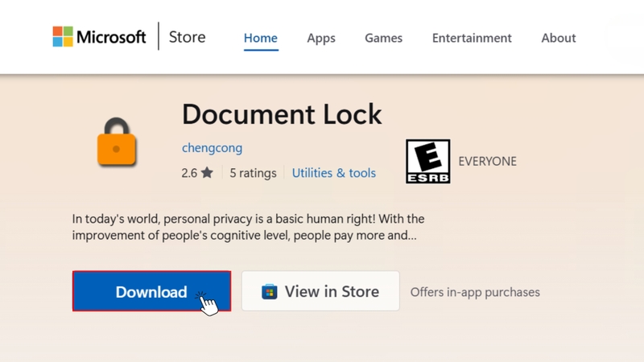
Task: Click the Offers in-app purchases text
Action: coord(475,292)
